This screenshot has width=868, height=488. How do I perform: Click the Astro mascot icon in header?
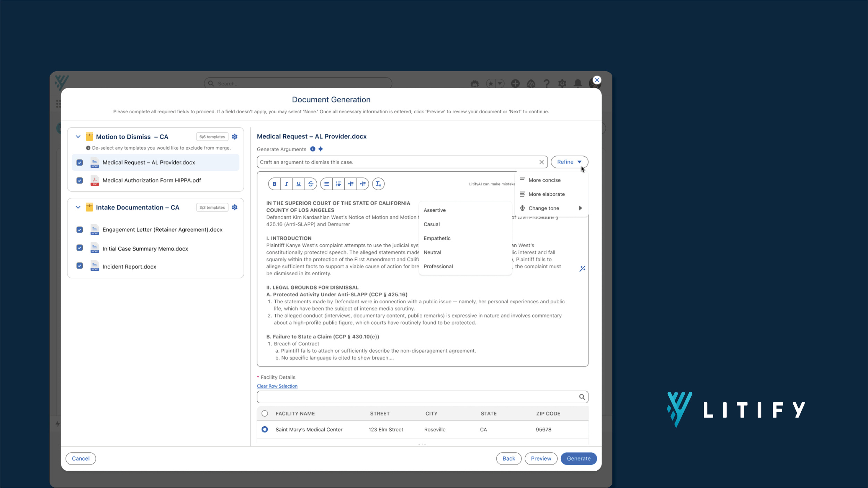(x=475, y=84)
